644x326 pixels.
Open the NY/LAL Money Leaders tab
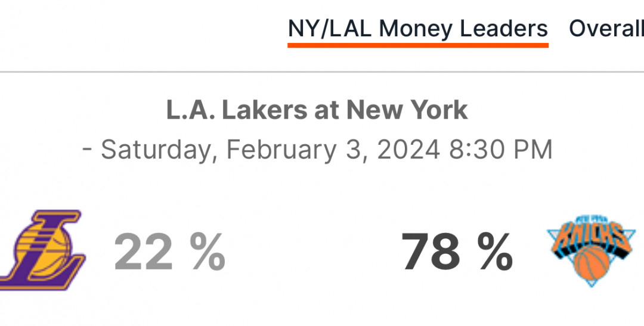click(x=417, y=30)
